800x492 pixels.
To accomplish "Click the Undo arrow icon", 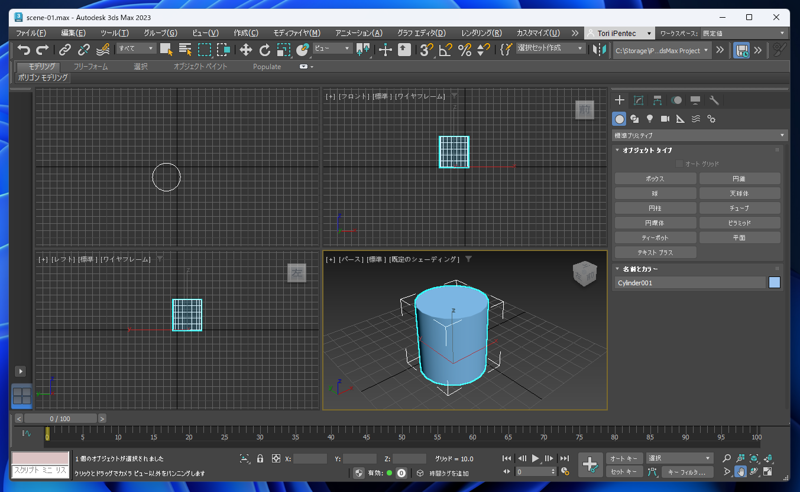I will (23, 50).
